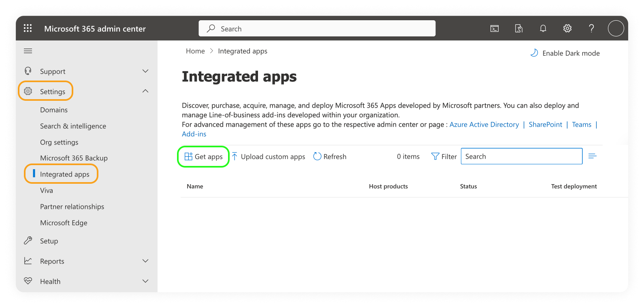Click Upload custom apps button
644x308 pixels.
(269, 157)
